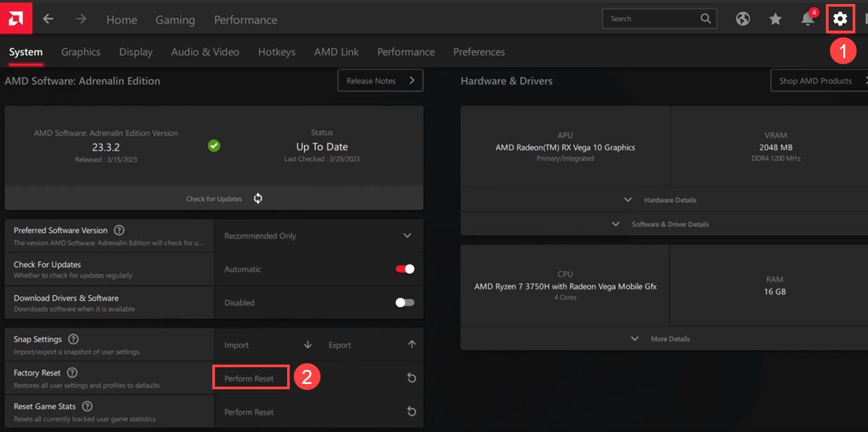Click the 16 GB RAM value
This screenshot has width=868, height=432.
(x=775, y=292)
